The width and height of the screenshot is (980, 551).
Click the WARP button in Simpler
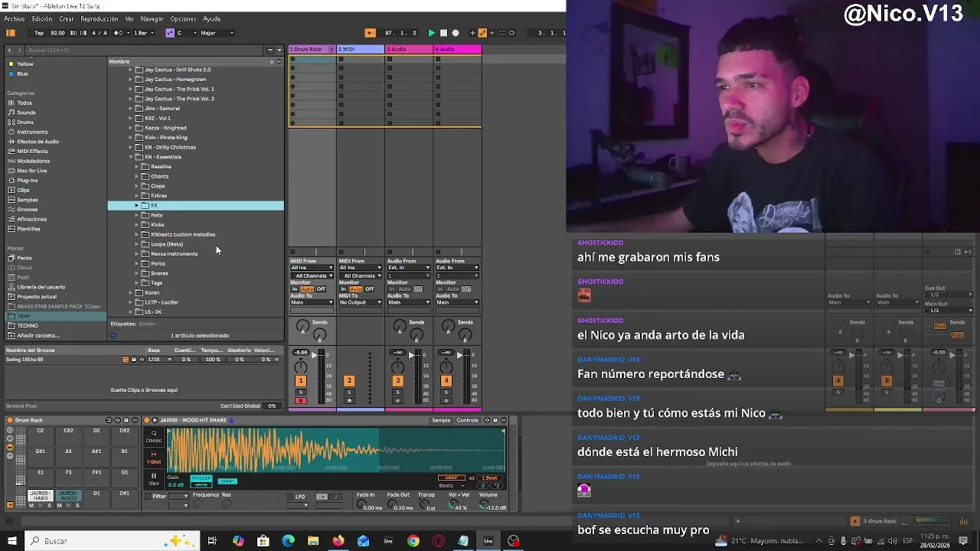tap(451, 478)
